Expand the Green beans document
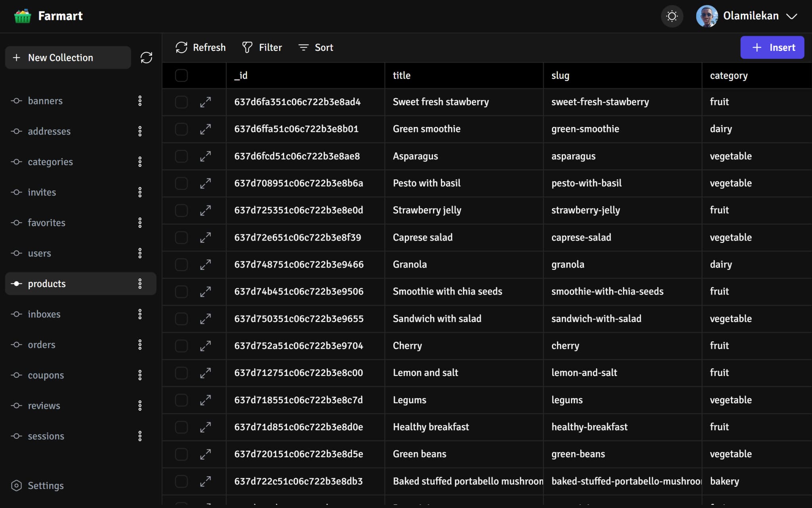This screenshot has width=812, height=508. point(205,454)
